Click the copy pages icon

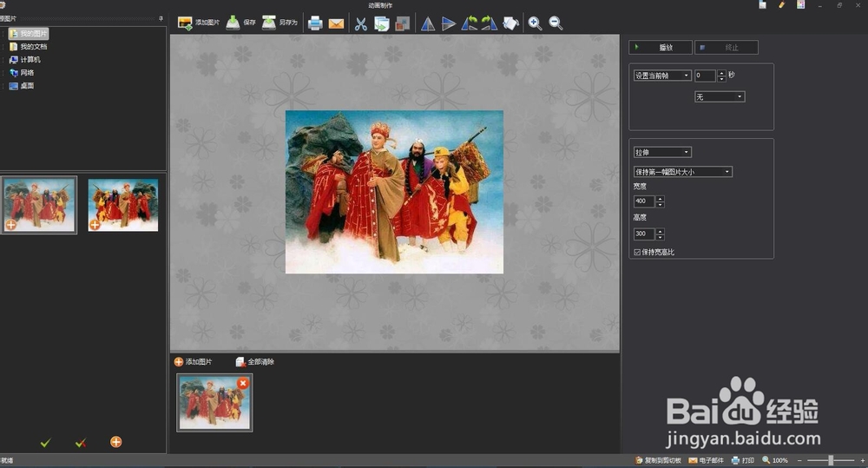coord(381,23)
